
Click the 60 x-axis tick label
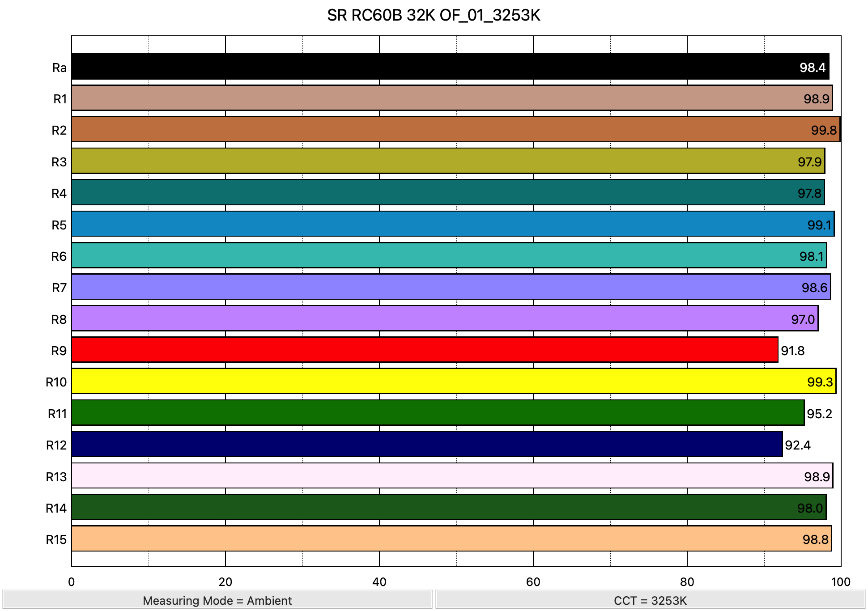point(533,581)
